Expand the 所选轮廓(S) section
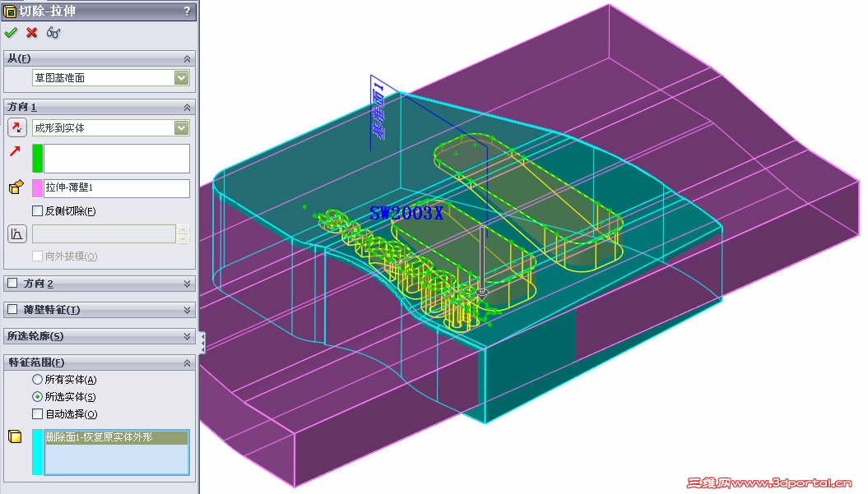The height and width of the screenshot is (494, 868). pos(187,336)
